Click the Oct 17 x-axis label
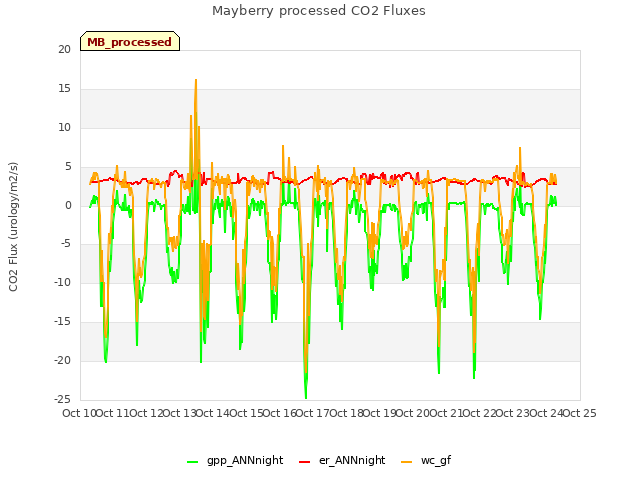640x480 pixels. [312, 413]
